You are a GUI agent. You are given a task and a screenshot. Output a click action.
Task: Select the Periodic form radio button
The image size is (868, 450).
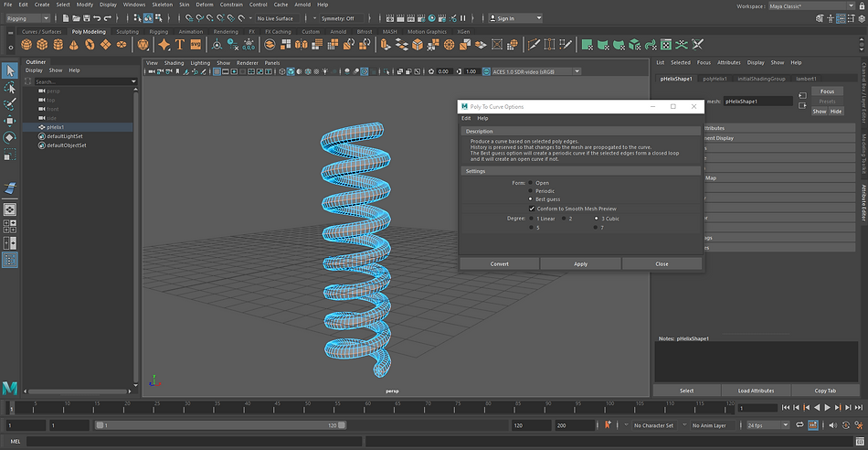(531, 190)
